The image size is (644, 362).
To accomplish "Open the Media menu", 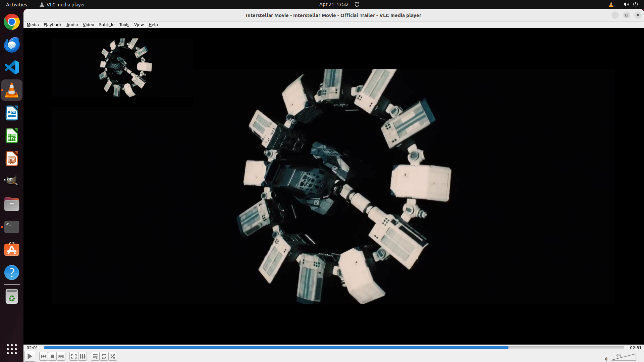I will (x=33, y=24).
